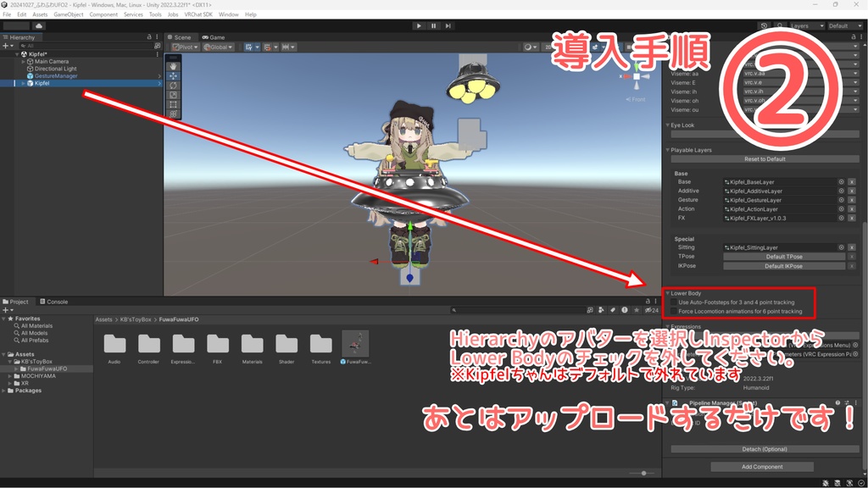Click the create (+) icon in the Project panel

[x=7, y=310]
